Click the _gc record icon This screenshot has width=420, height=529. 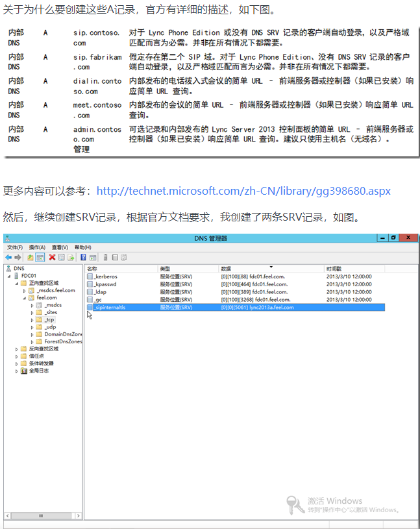[x=90, y=300]
